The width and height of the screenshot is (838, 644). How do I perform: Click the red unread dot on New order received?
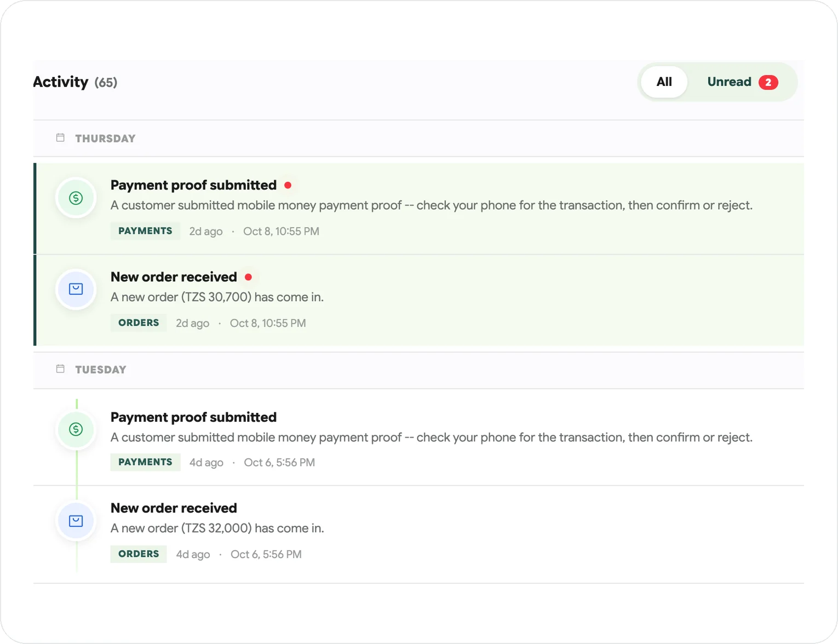249,277
